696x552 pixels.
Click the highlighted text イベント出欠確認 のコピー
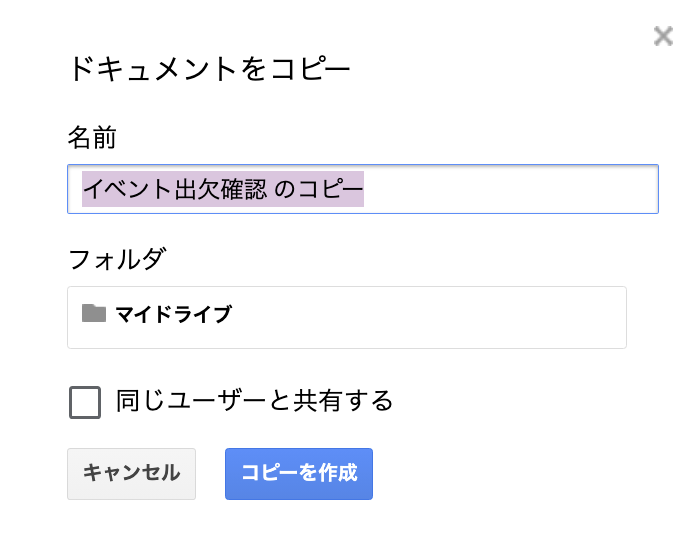click(x=222, y=189)
